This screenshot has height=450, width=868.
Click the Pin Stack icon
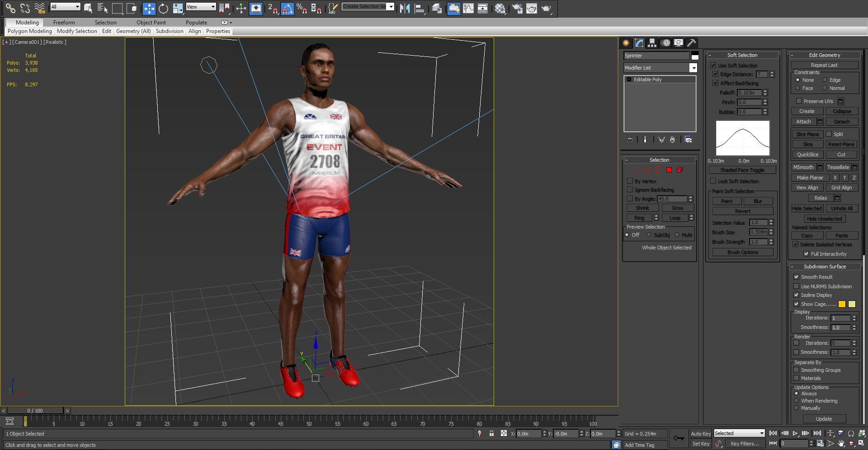[629, 140]
